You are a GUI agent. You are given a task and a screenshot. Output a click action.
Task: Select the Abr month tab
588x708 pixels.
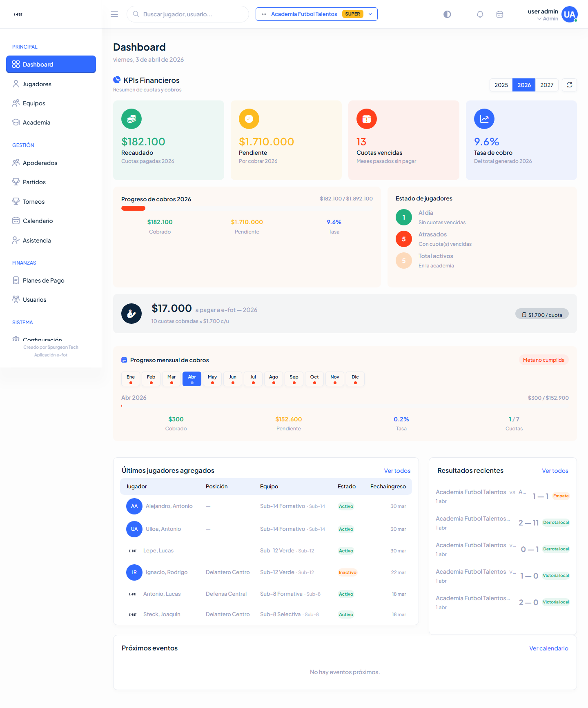pos(192,379)
